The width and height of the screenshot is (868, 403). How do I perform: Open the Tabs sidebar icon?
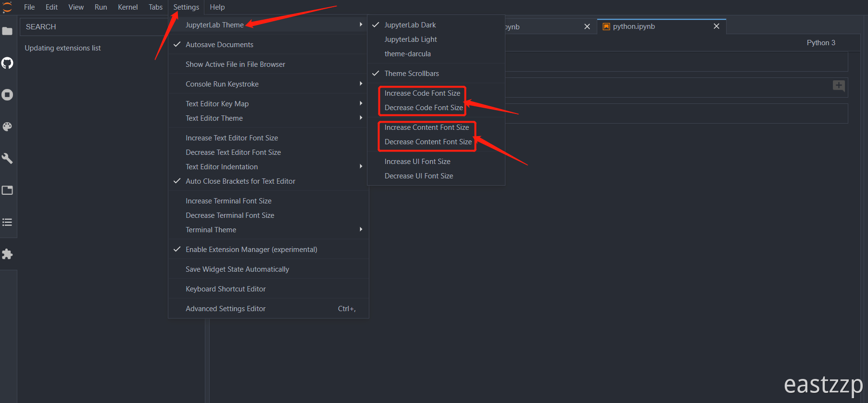pos(7,190)
